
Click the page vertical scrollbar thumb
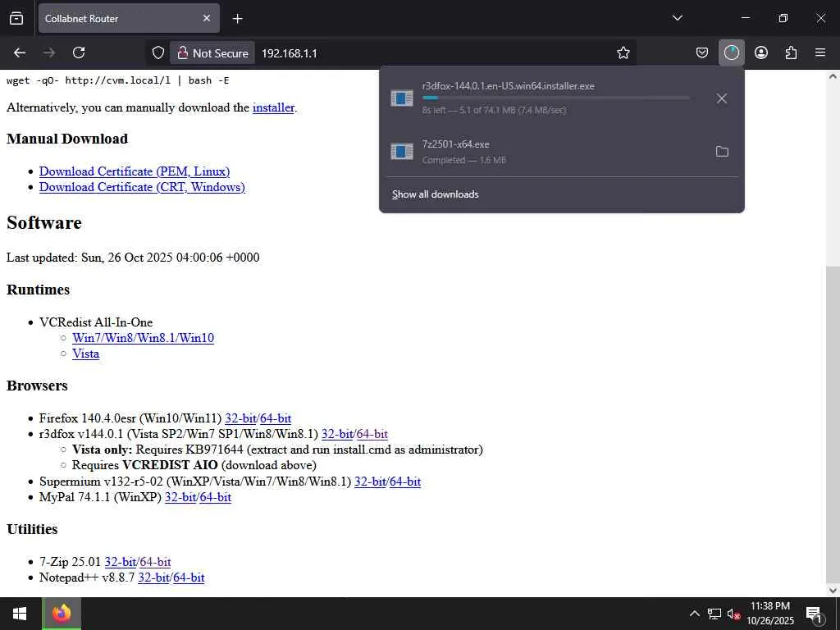point(833,424)
